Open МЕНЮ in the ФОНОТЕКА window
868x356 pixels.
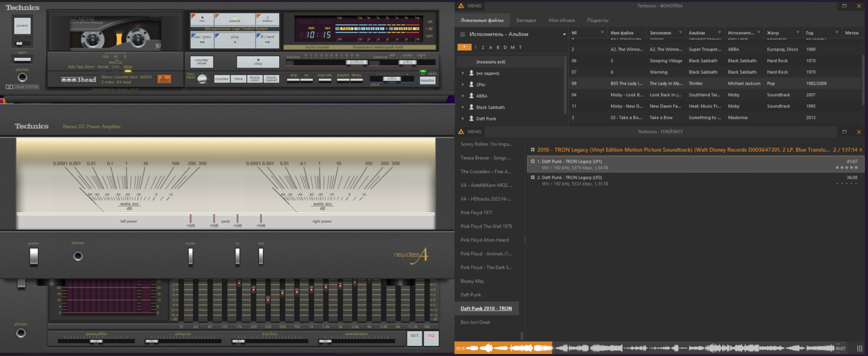470,6
